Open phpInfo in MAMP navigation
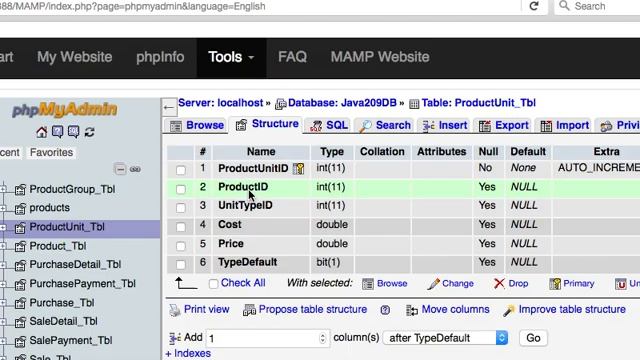This screenshot has height=360, width=640. [x=160, y=57]
